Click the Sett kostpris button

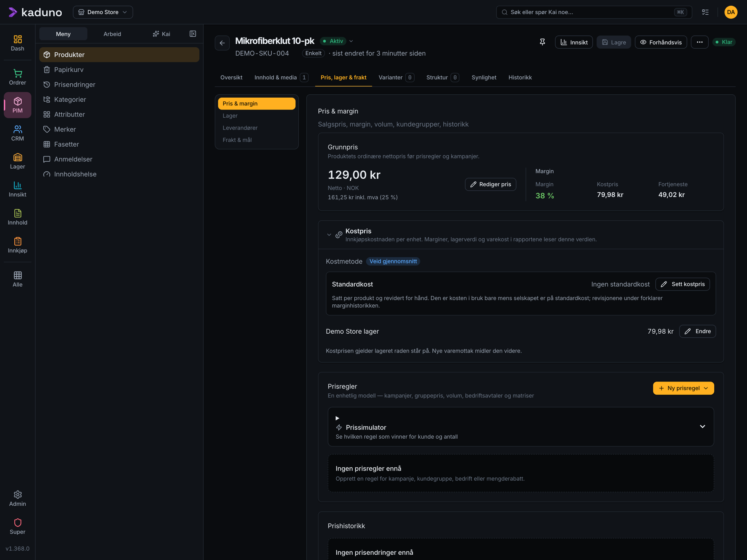[682, 284]
